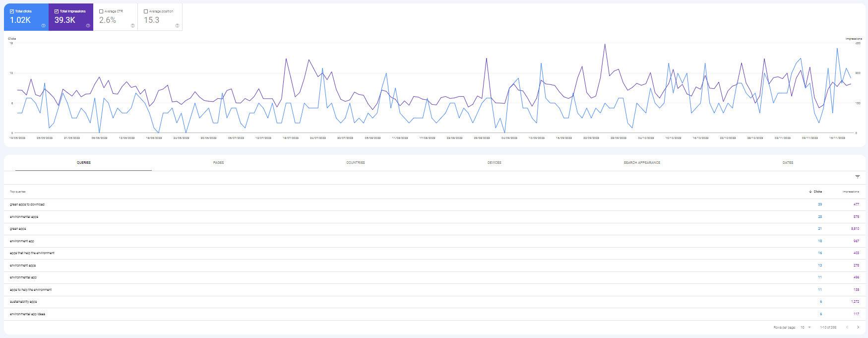Enable the Average CTR checkbox
The width and height of the screenshot is (868, 338).
coord(101,11)
